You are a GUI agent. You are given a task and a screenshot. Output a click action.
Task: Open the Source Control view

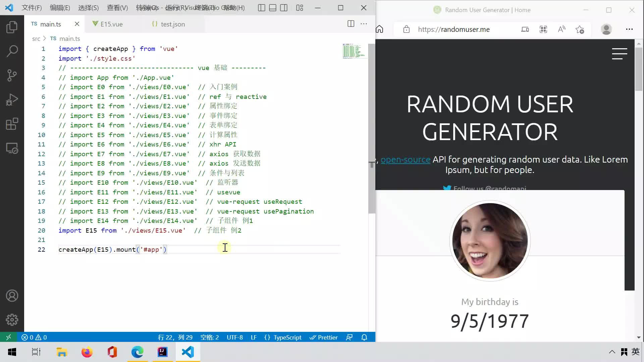coord(12,75)
